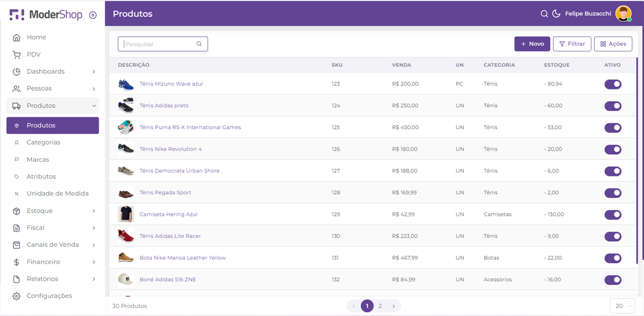Expand the Dashboards submenu chevron
Viewport: 644px width, 316px height.
click(x=94, y=72)
